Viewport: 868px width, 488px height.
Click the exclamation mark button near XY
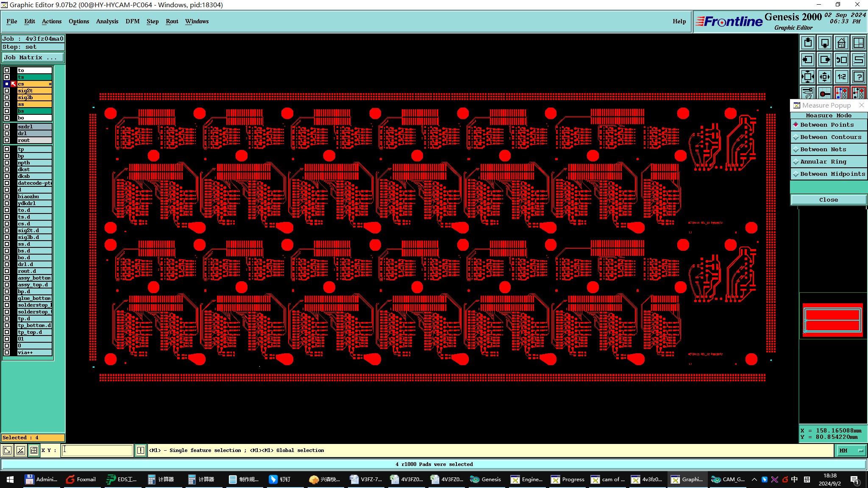[x=141, y=450]
